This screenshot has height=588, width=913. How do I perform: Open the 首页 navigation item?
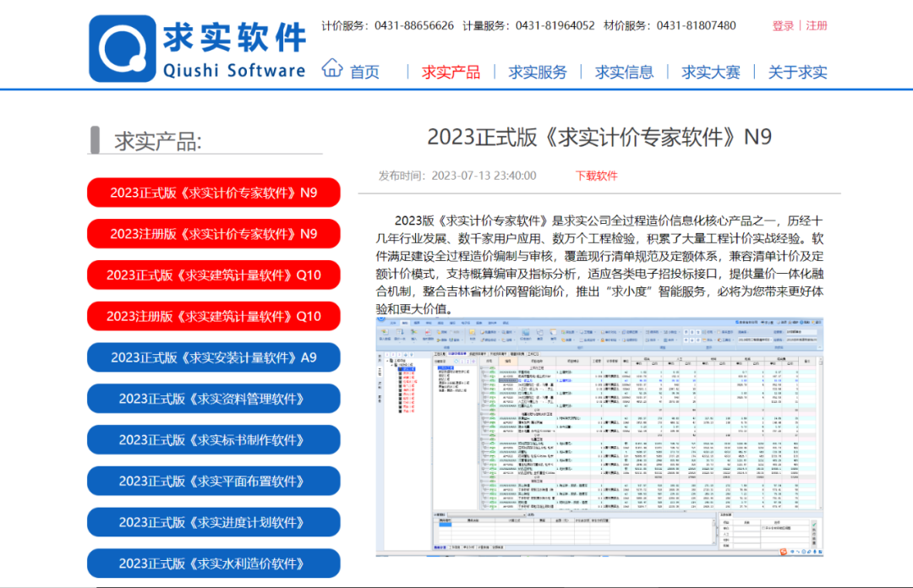pyautogui.click(x=364, y=72)
